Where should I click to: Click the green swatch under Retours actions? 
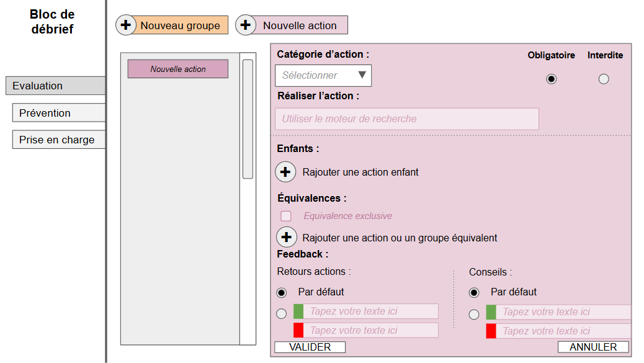point(298,311)
